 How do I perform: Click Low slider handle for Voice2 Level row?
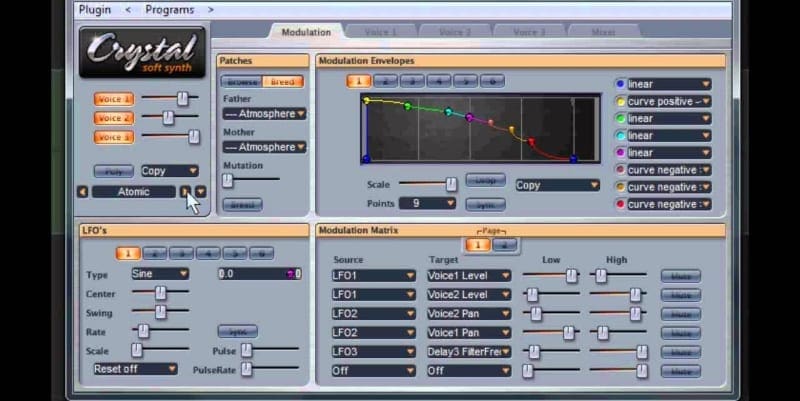coord(532,294)
